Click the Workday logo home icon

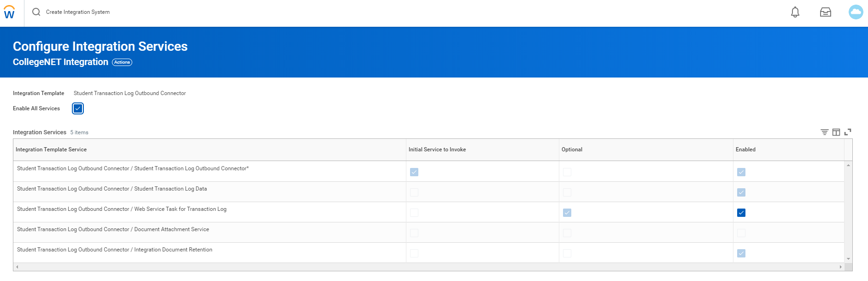[x=9, y=12]
